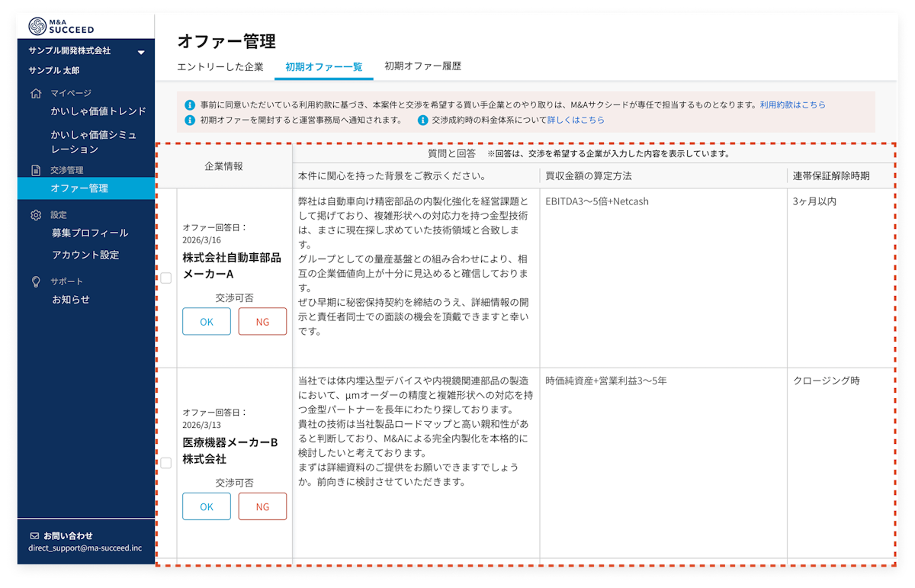Image resolution: width=915 pixels, height=588 pixels.
Task: Click company name 株式会社自動車部品メーカーA
Action: tap(232, 265)
